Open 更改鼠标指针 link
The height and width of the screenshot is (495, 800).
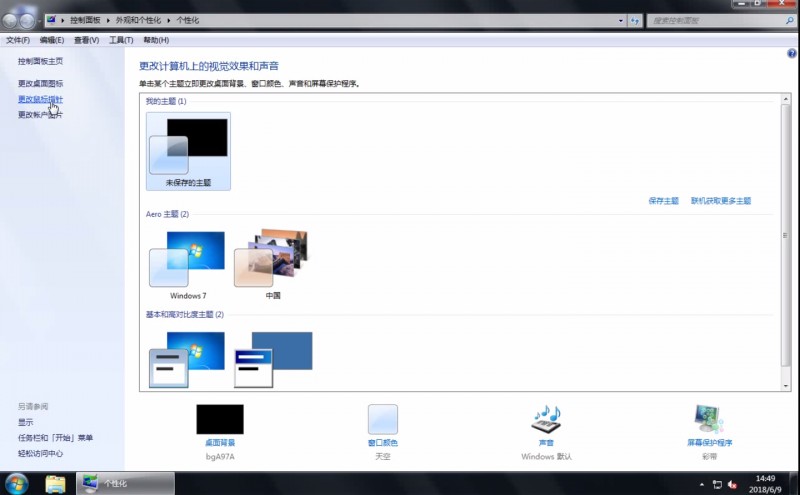coord(40,99)
